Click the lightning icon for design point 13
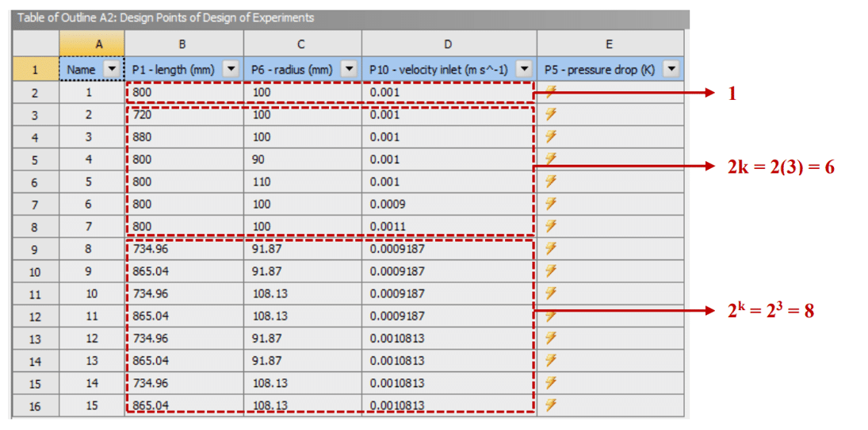868x430 pixels. point(549,360)
